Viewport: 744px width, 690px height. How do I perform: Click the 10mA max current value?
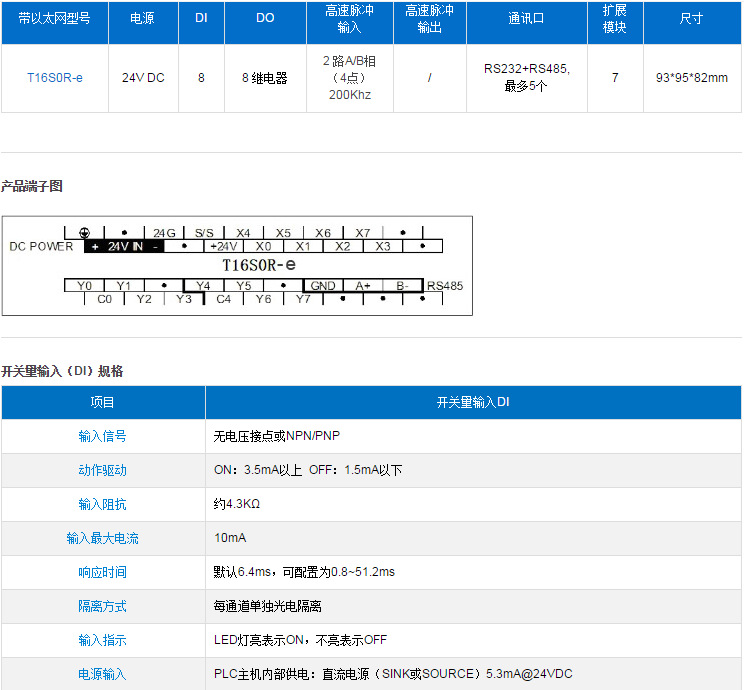point(230,538)
